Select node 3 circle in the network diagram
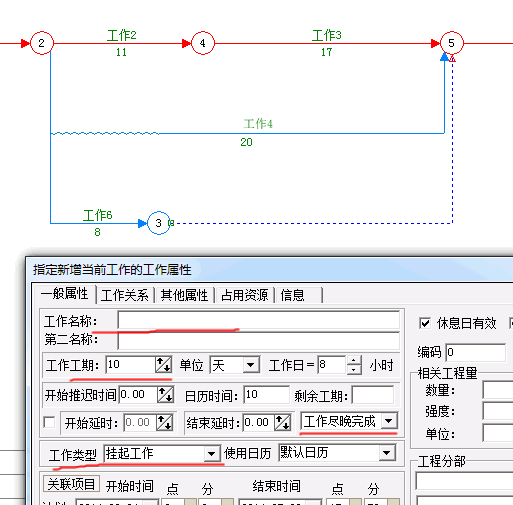Image resolution: width=513 pixels, height=505 pixels. coord(159,223)
